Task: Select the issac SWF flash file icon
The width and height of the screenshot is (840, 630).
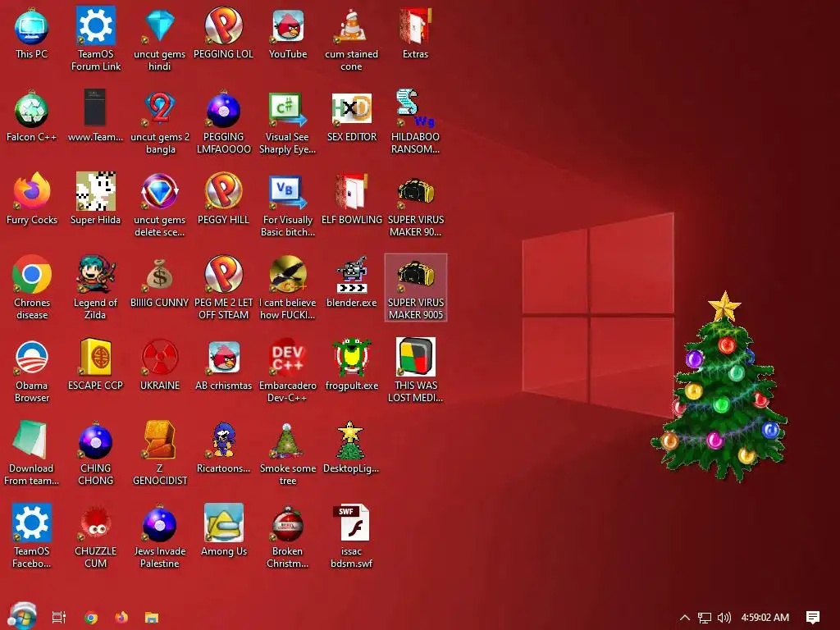Action: pos(351,536)
